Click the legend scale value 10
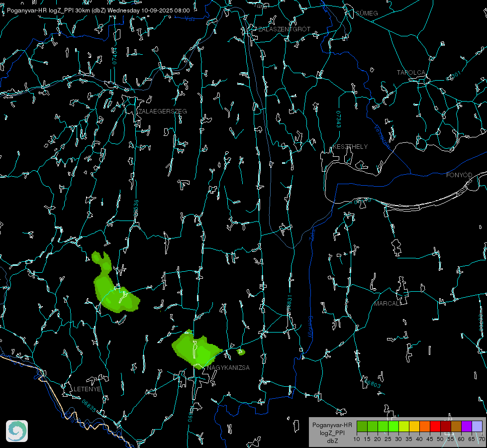487x448 pixels. tap(357, 439)
